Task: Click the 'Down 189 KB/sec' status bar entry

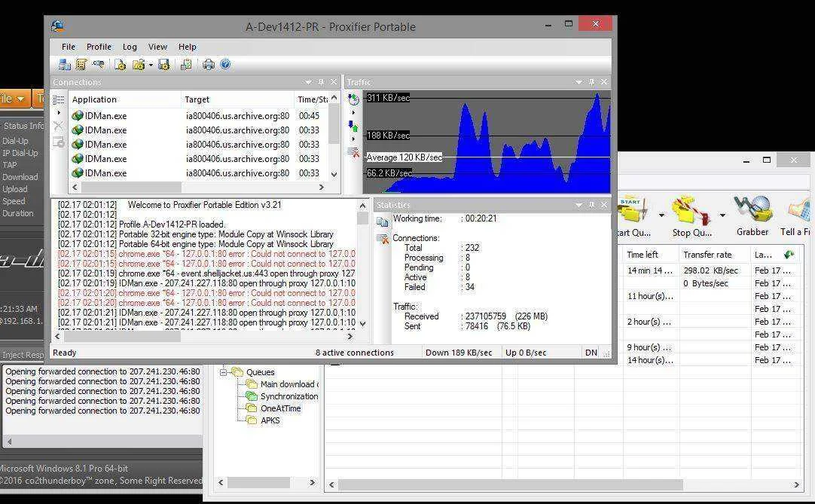Action: tap(459, 353)
